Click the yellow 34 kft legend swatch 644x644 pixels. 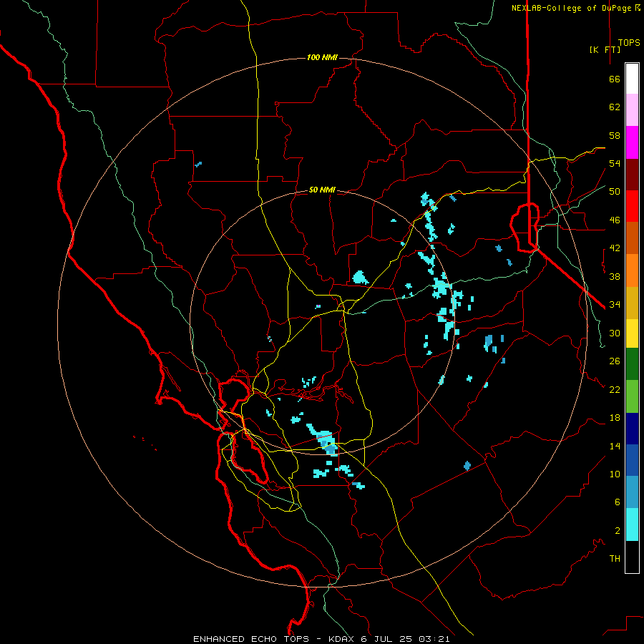632,333
